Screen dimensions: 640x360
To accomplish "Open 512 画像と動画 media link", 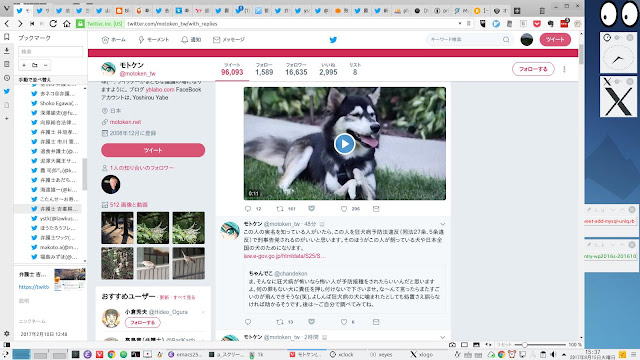I will coord(129,204).
